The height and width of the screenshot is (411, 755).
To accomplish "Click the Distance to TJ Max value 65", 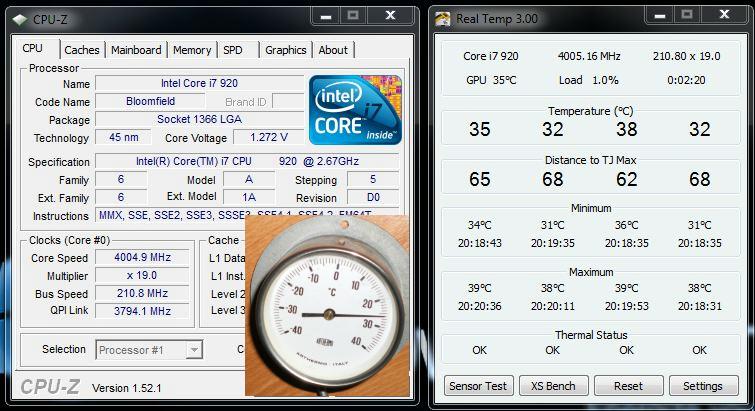I will (x=480, y=180).
